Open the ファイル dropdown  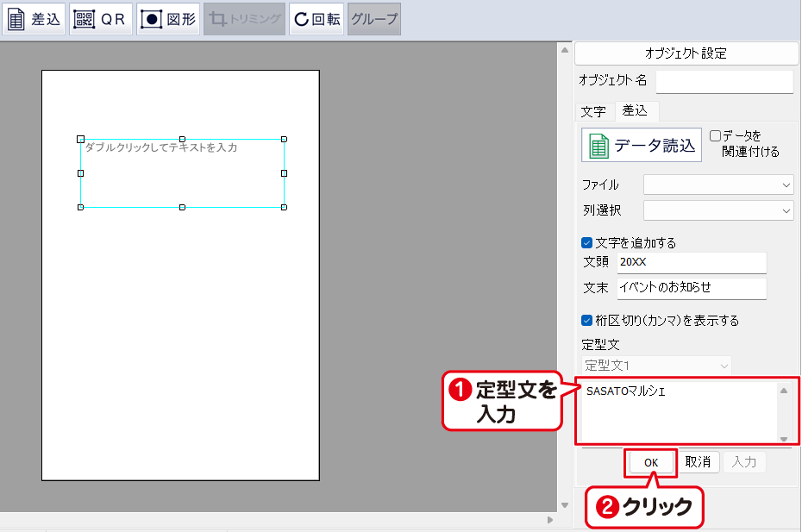pyautogui.click(x=718, y=185)
